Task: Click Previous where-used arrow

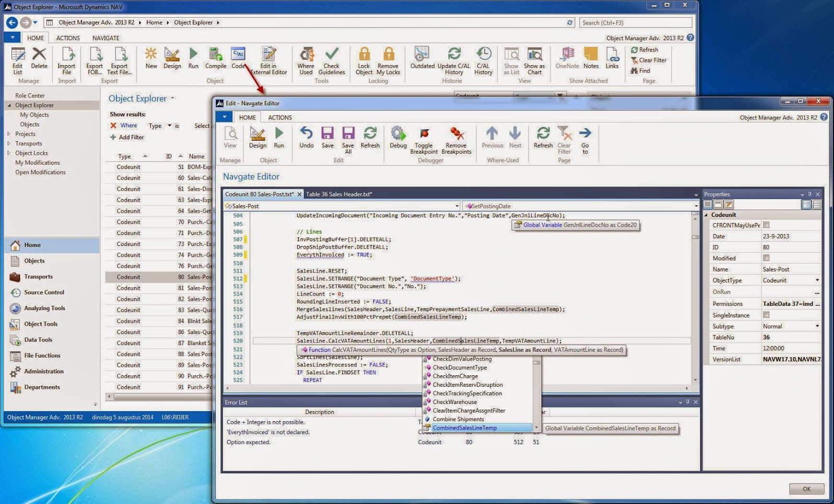Action: pyautogui.click(x=493, y=138)
